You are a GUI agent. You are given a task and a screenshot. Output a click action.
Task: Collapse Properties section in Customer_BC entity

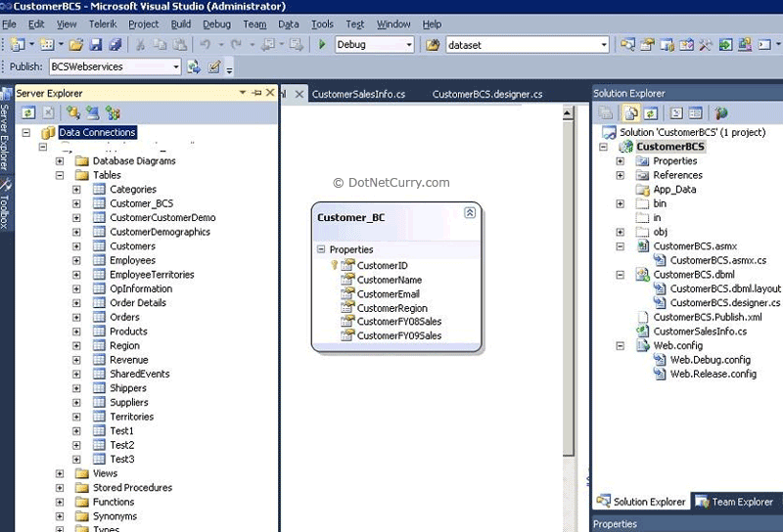pyautogui.click(x=321, y=249)
